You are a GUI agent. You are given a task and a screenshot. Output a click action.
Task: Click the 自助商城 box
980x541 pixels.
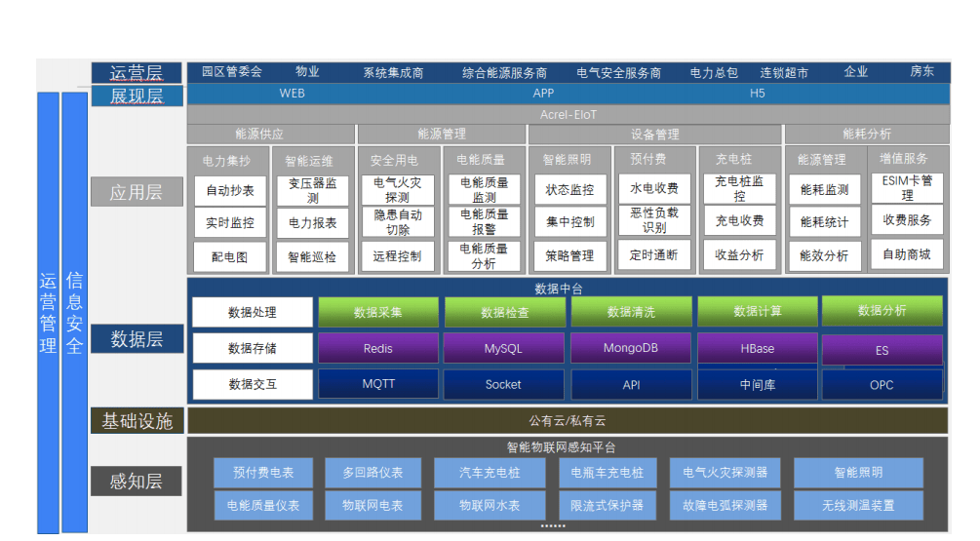point(907,255)
